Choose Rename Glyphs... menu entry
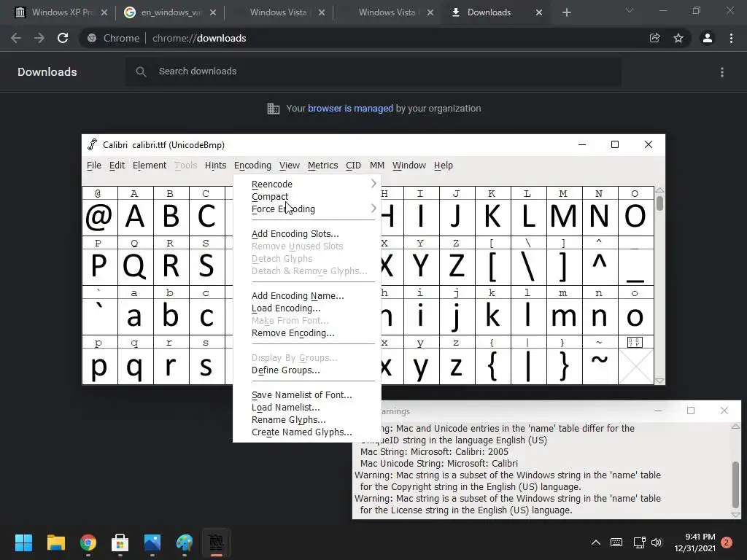The width and height of the screenshot is (747, 560). [x=307, y=419]
